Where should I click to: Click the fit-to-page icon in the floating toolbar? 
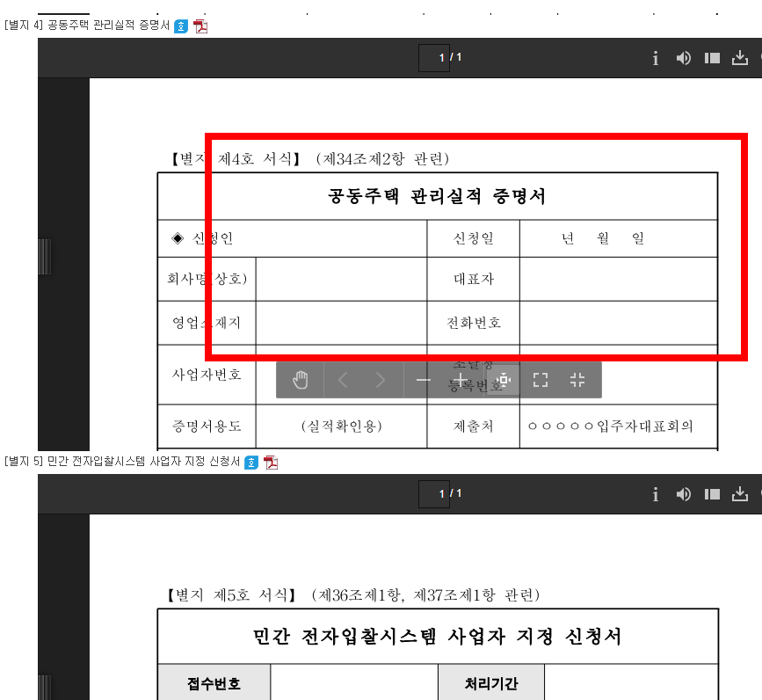click(x=576, y=379)
